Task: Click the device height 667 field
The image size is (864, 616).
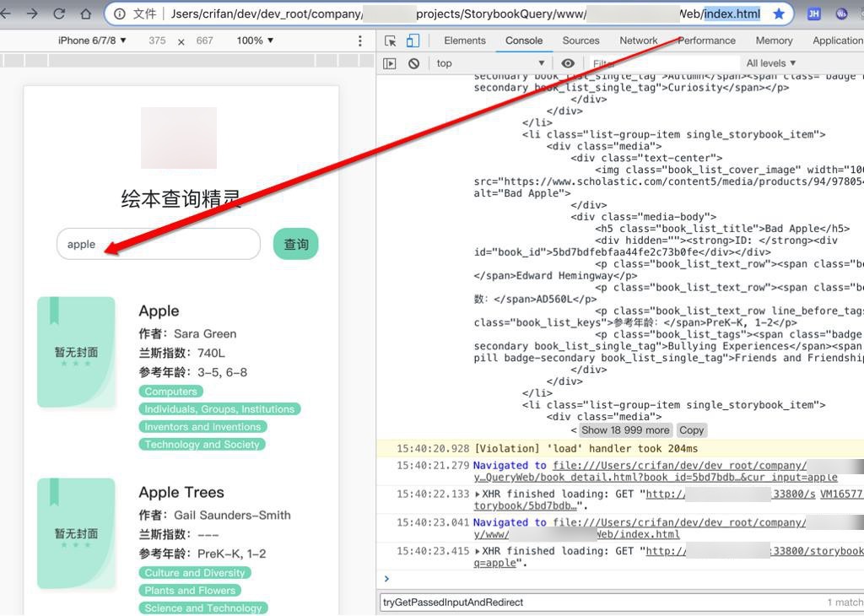Action: pos(204,41)
